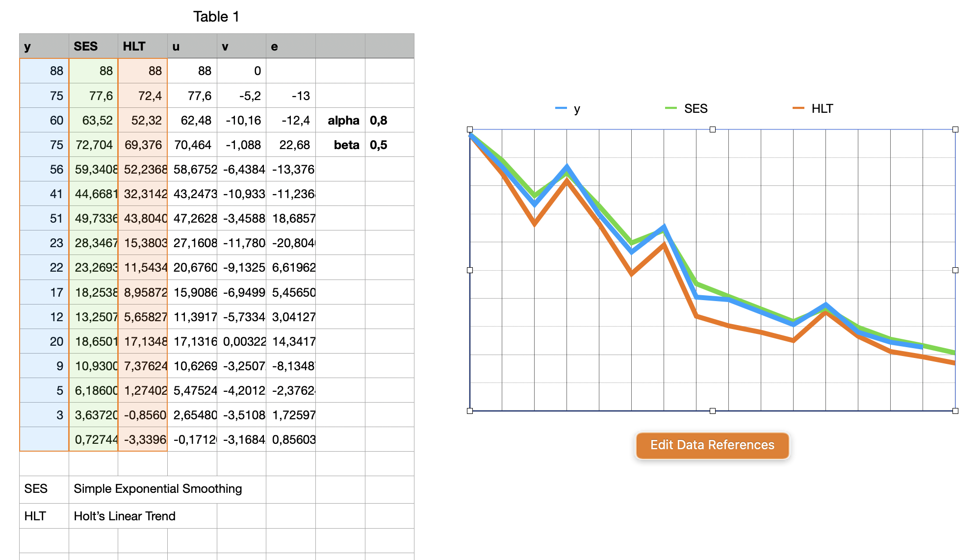Viewport: 978px width, 560px height.
Task: Click the Table 1 title
Action: coord(215,16)
